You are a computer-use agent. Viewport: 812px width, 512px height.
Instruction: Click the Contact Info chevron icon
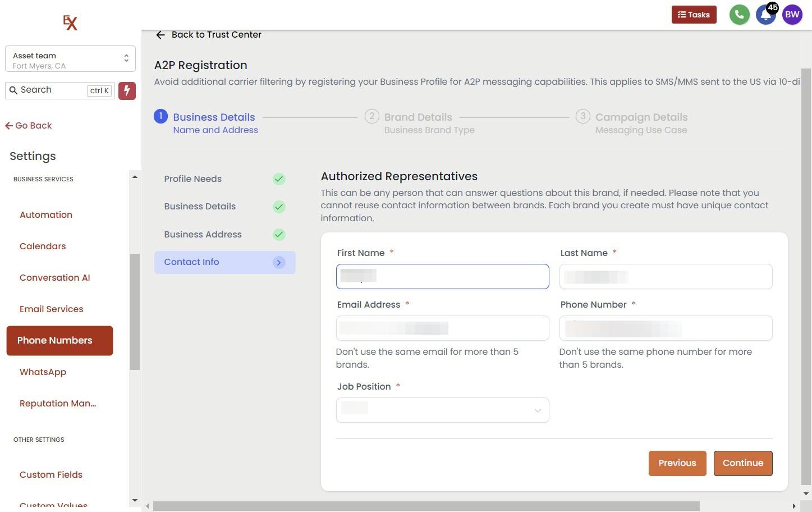coord(279,262)
